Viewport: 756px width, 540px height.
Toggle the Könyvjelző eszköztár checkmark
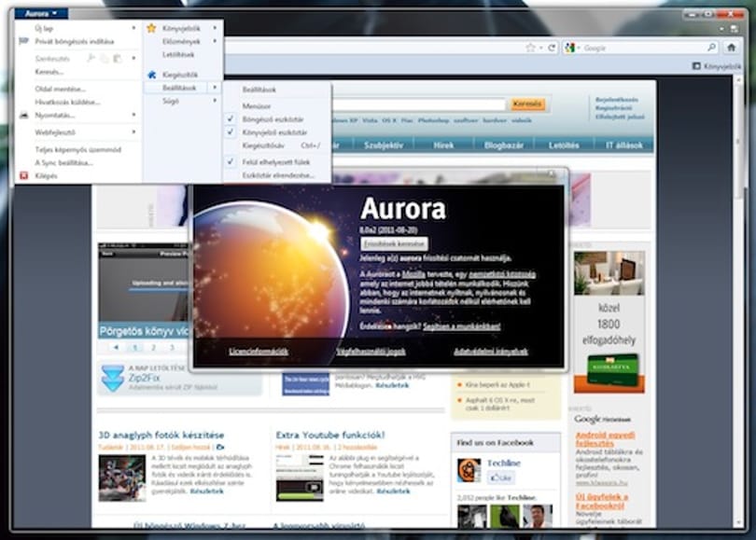[231, 132]
